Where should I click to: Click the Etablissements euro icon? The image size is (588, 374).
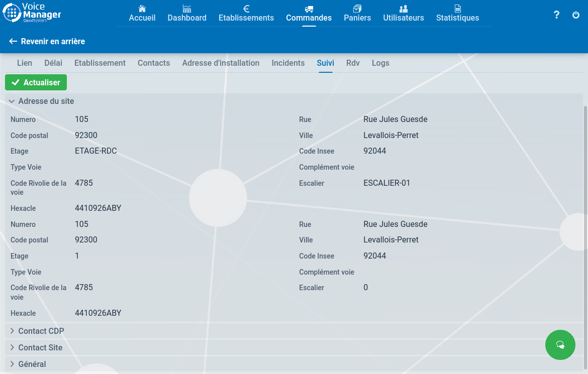click(246, 9)
